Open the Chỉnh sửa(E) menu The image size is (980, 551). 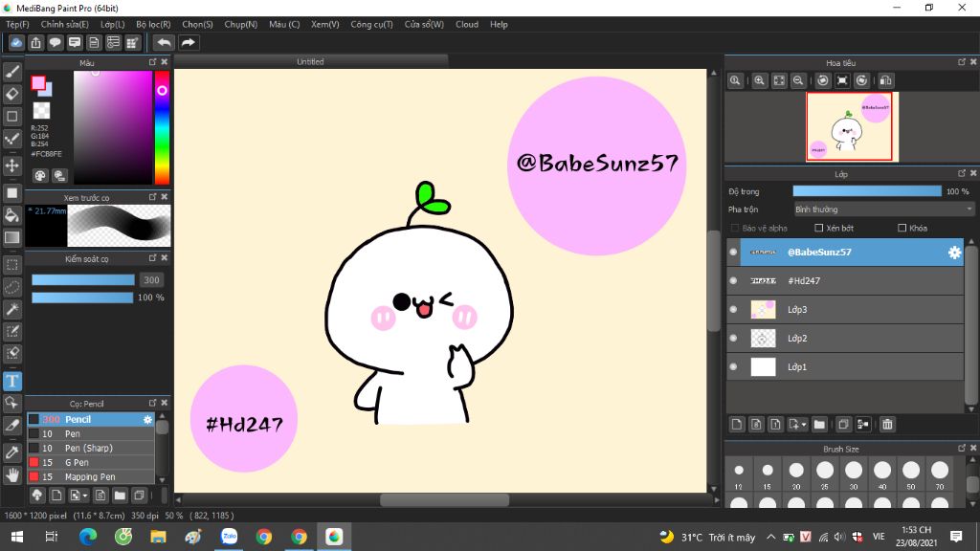(x=64, y=24)
